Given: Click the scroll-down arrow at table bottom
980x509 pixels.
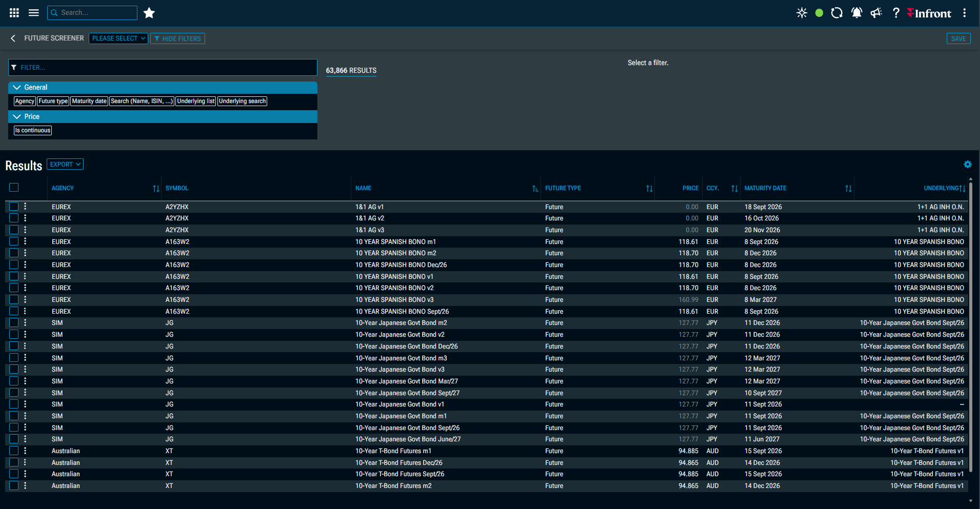Looking at the screenshot, I should click(x=970, y=501).
